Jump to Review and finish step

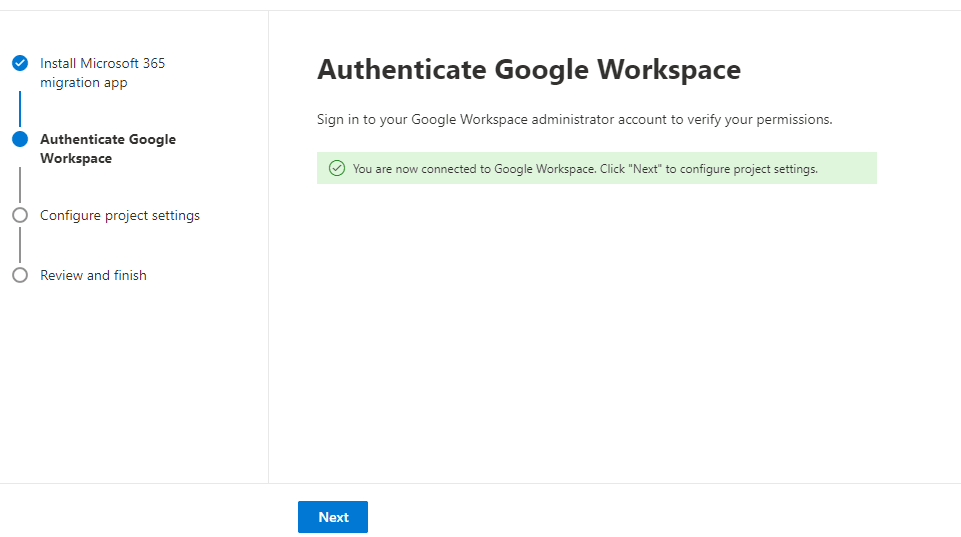coord(93,275)
